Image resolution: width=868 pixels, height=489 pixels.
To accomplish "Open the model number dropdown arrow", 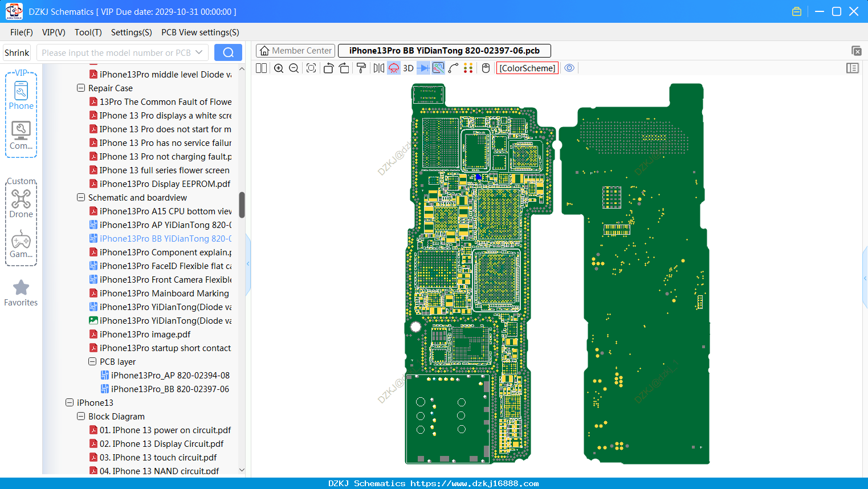I will click(x=199, y=52).
